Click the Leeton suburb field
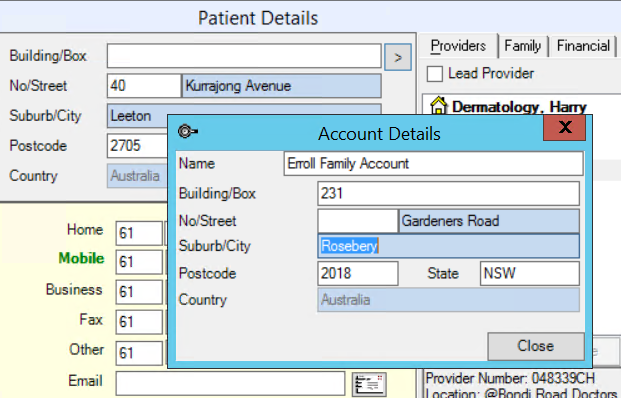The height and width of the screenshot is (398, 621). (x=137, y=116)
